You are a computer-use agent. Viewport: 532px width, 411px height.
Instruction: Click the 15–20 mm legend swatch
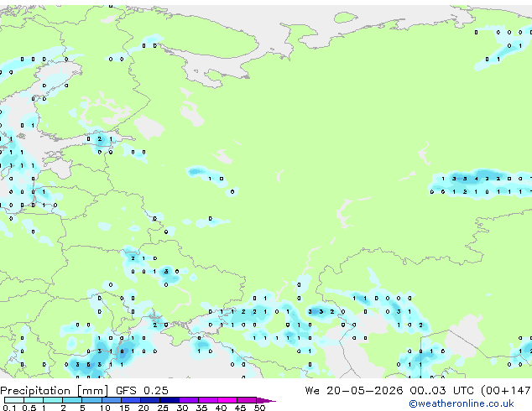[x=130, y=400]
